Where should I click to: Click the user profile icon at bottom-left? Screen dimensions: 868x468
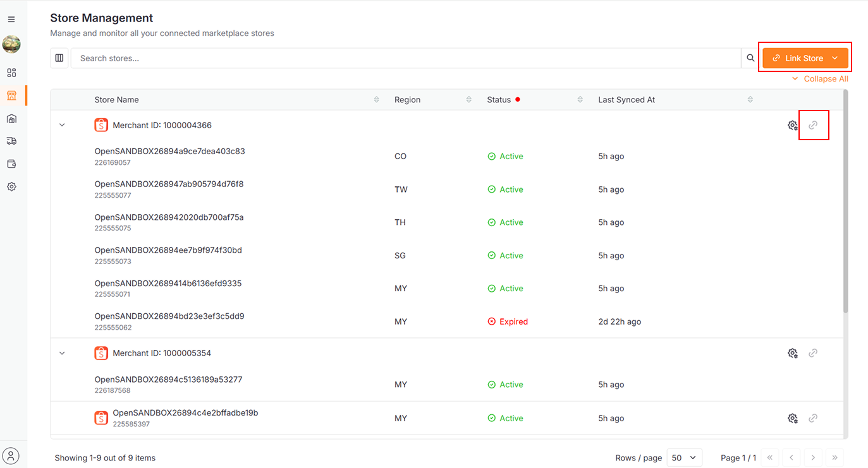click(x=11, y=455)
